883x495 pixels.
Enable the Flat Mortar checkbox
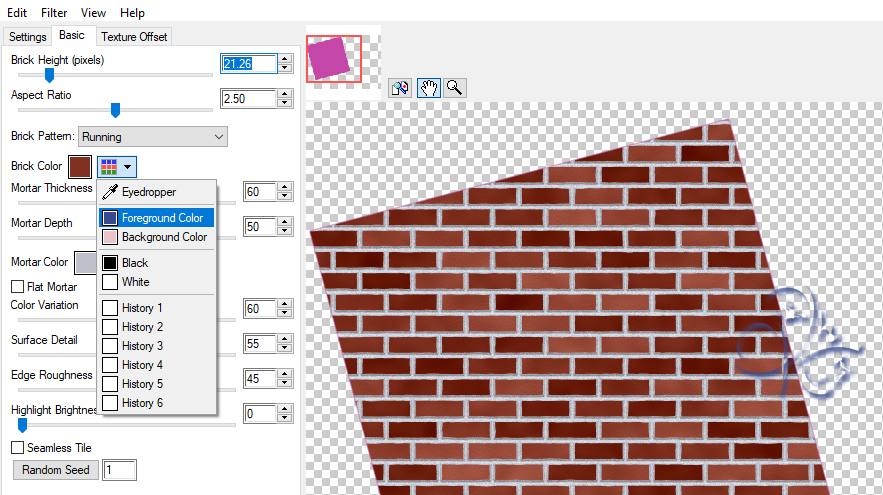(17, 287)
